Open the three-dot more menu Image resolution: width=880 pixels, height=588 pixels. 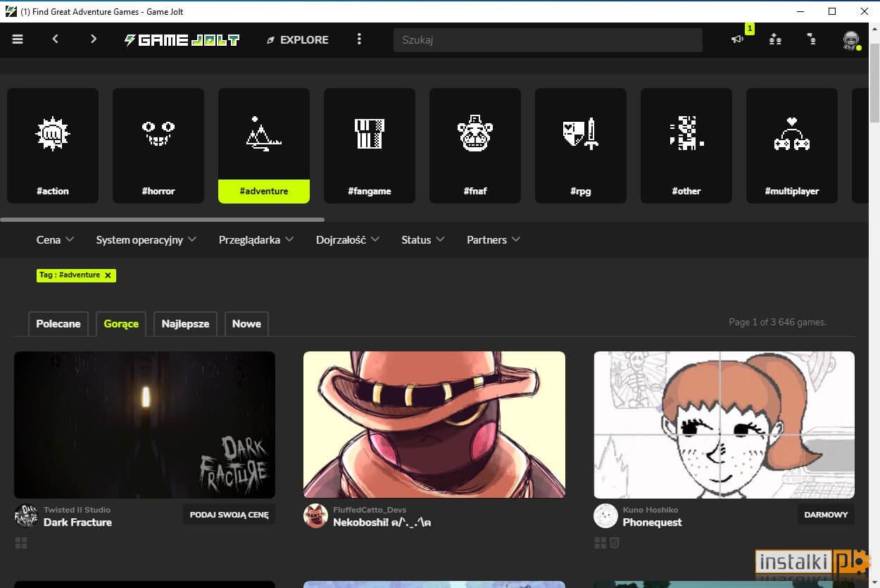[x=359, y=39]
